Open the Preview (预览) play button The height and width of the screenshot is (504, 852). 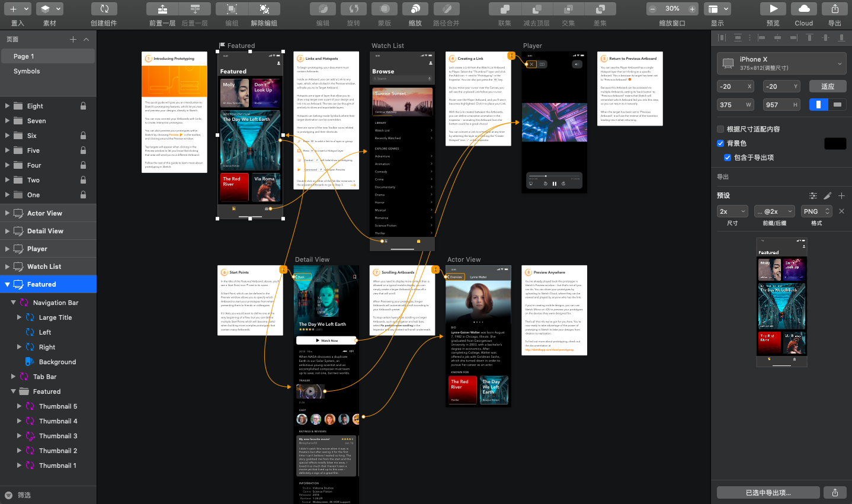click(773, 9)
